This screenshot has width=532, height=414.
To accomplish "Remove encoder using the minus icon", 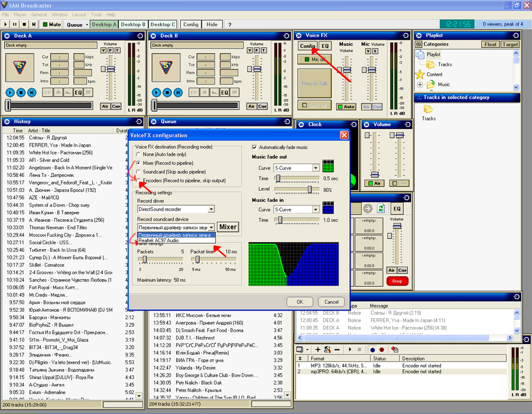I will pos(338,350).
